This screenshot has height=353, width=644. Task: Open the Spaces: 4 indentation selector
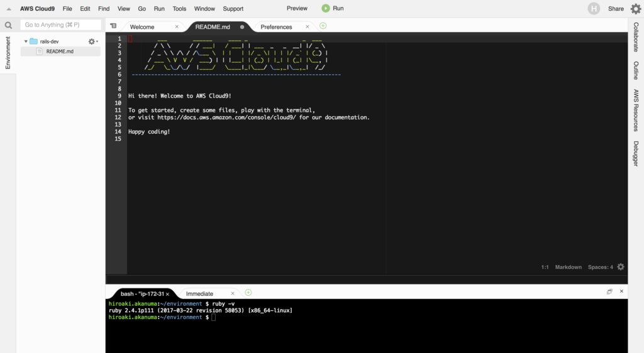pos(600,267)
